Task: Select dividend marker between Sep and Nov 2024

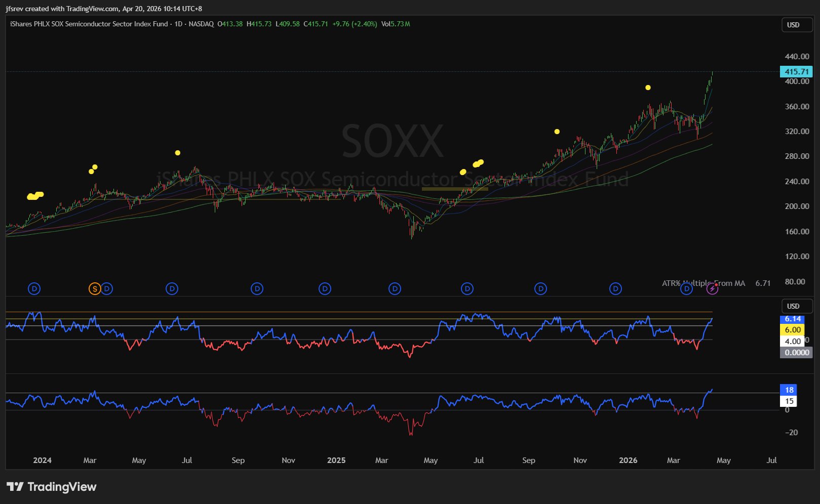Action: click(257, 289)
